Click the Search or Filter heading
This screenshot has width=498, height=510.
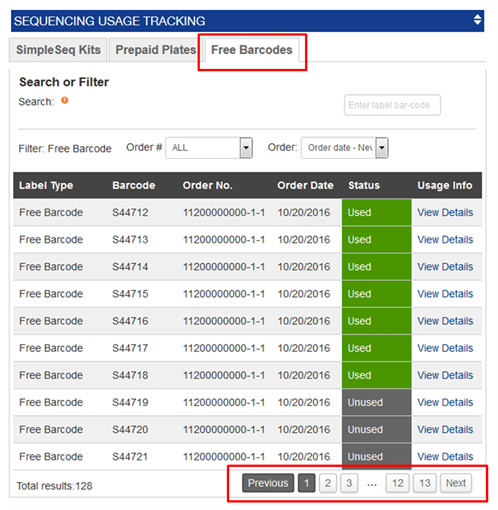click(x=64, y=82)
